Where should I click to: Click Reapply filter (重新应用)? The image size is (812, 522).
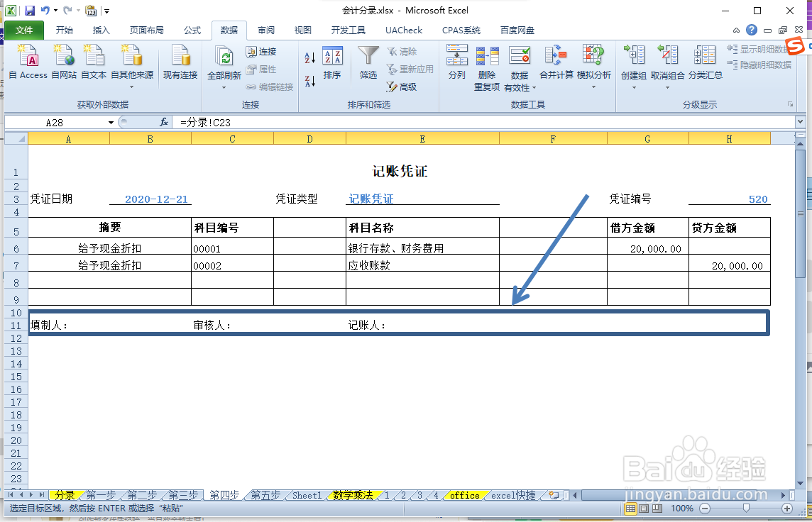pyautogui.click(x=410, y=69)
